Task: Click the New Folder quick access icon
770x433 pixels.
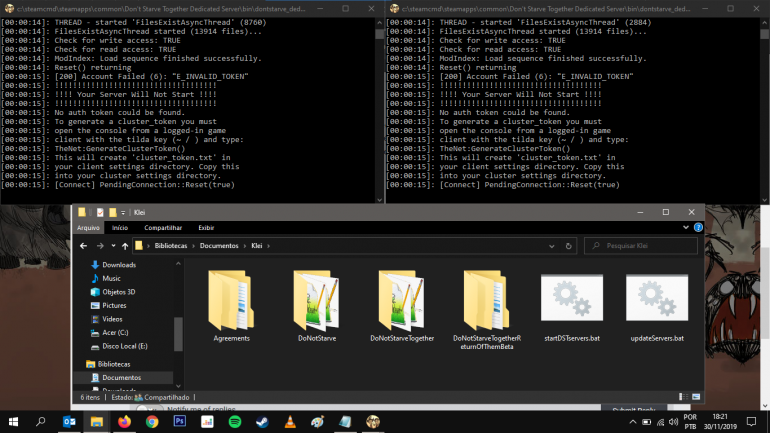Action: click(x=113, y=212)
